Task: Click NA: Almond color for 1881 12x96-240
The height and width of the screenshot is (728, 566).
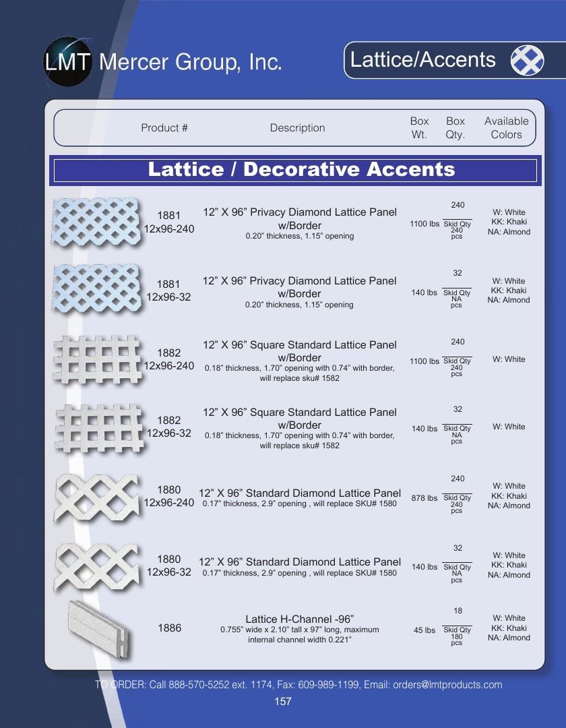Action: (509, 232)
